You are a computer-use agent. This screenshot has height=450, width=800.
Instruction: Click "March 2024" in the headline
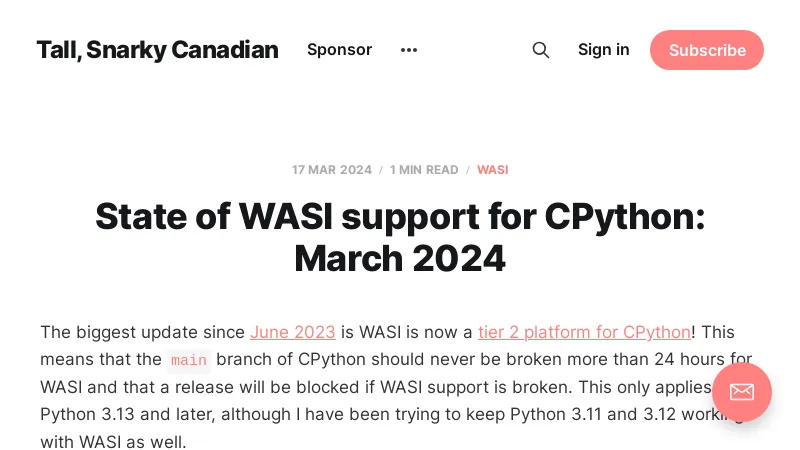400,259
